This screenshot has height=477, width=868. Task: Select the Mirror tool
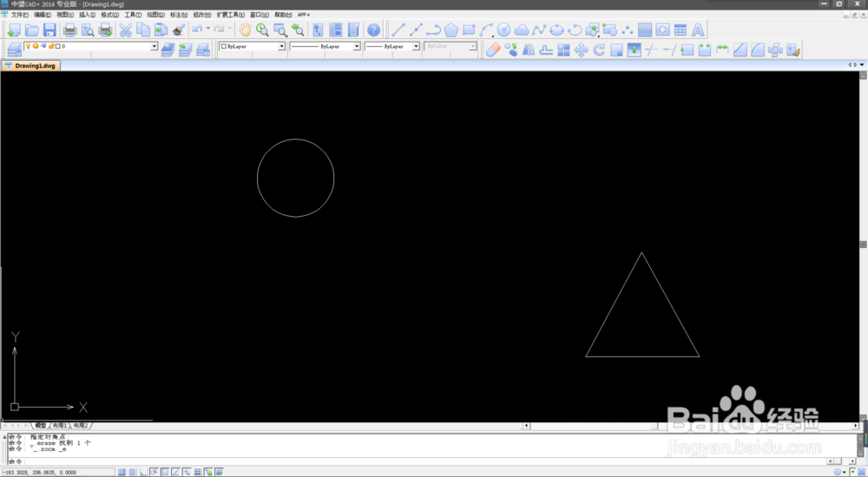528,50
